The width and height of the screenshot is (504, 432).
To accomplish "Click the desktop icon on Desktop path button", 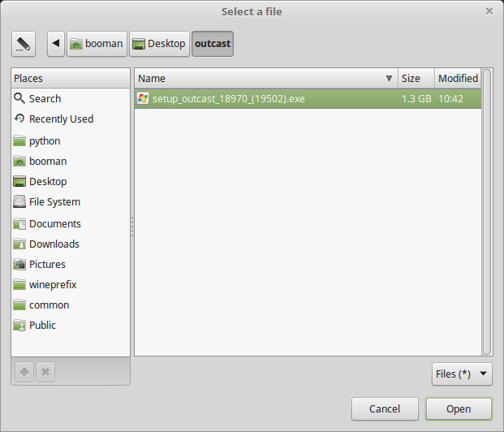I will (x=139, y=44).
